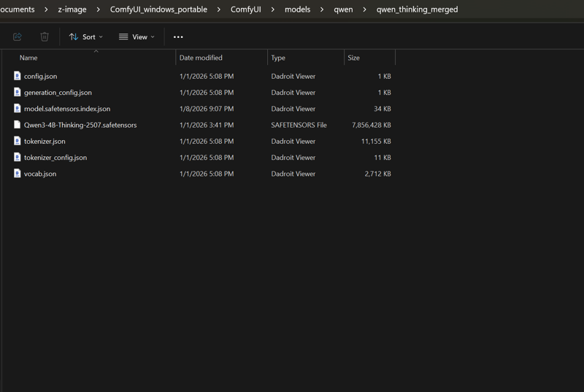The width and height of the screenshot is (584, 392).
Task: Click the Share icon in the toolbar
Action: click(x=18, y=36)
